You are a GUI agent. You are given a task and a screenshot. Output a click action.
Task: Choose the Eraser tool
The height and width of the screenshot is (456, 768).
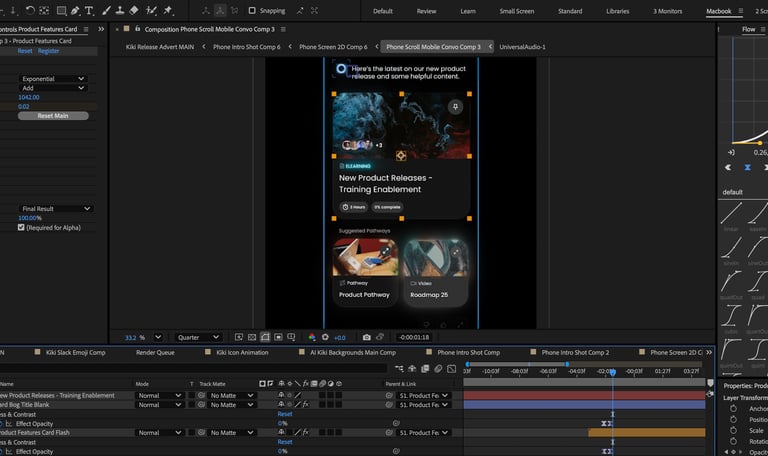[133, 10]
